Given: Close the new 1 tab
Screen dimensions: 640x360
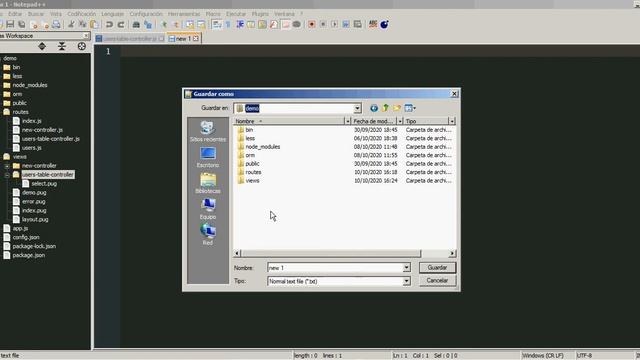Looking at the screenshot, I should tap(196, 38).
